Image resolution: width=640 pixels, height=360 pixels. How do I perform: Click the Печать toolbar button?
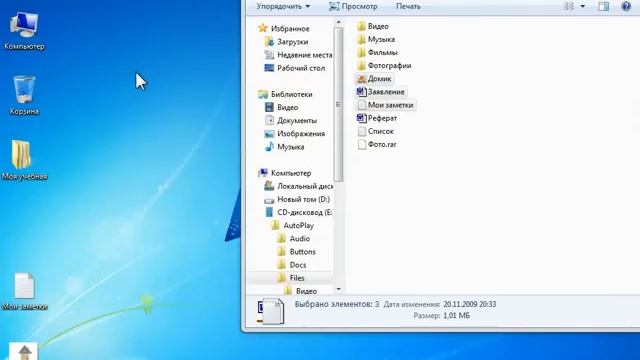(x=408, y=6)
